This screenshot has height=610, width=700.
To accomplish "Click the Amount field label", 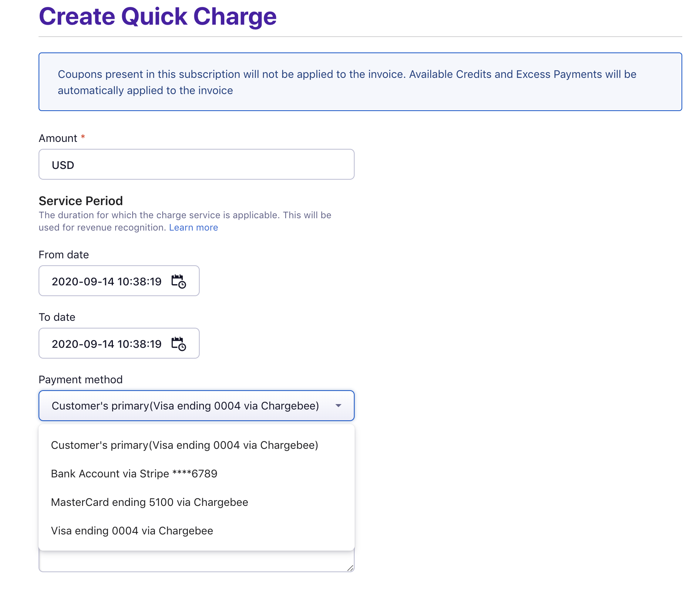I will 58,138.
